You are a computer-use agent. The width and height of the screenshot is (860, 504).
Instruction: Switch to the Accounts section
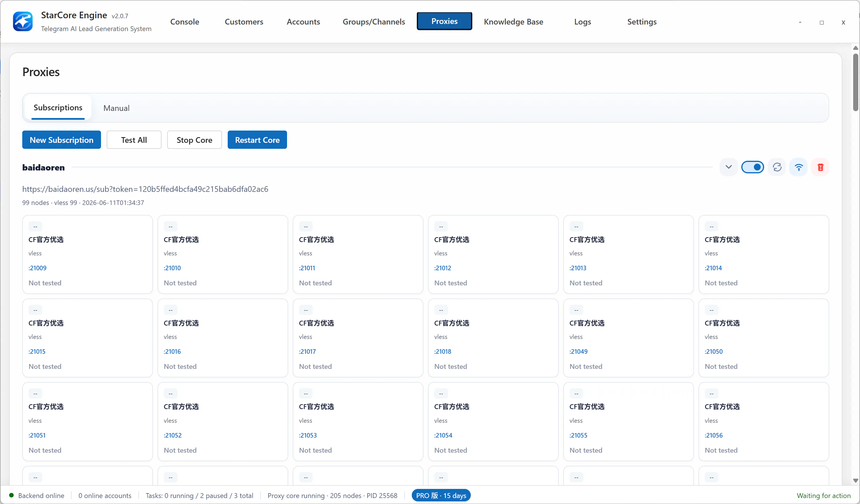click(x=303, y=21)
